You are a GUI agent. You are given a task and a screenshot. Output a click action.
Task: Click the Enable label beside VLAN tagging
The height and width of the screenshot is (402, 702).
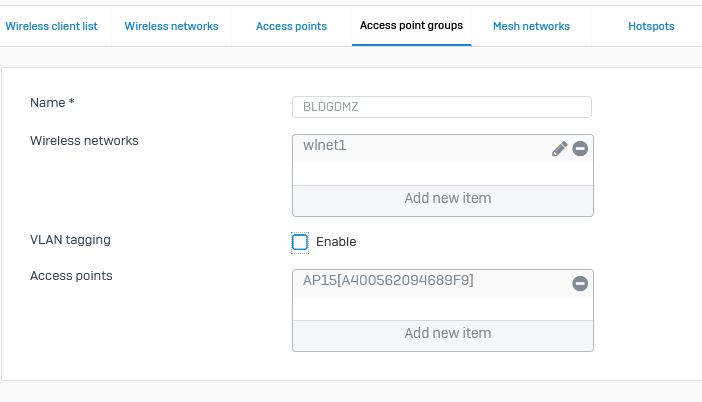(x=336, y=242)
